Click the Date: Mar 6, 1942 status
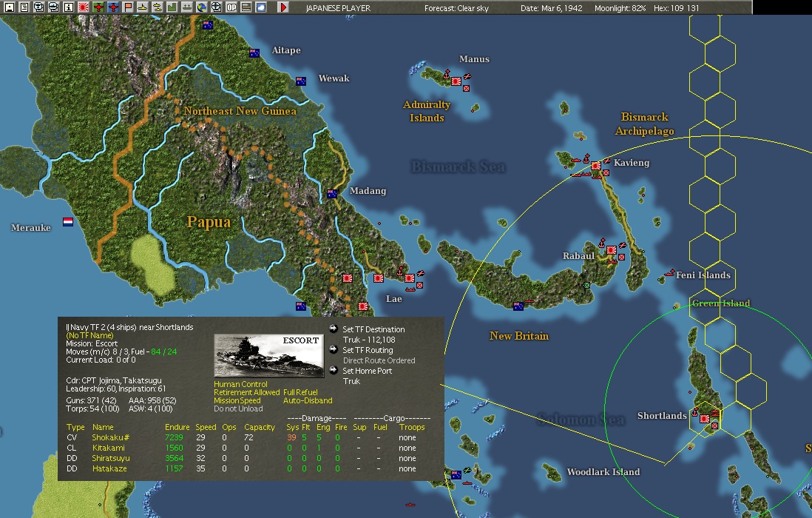The width and height of the screenshot is (812, 518). click(552, 8)
